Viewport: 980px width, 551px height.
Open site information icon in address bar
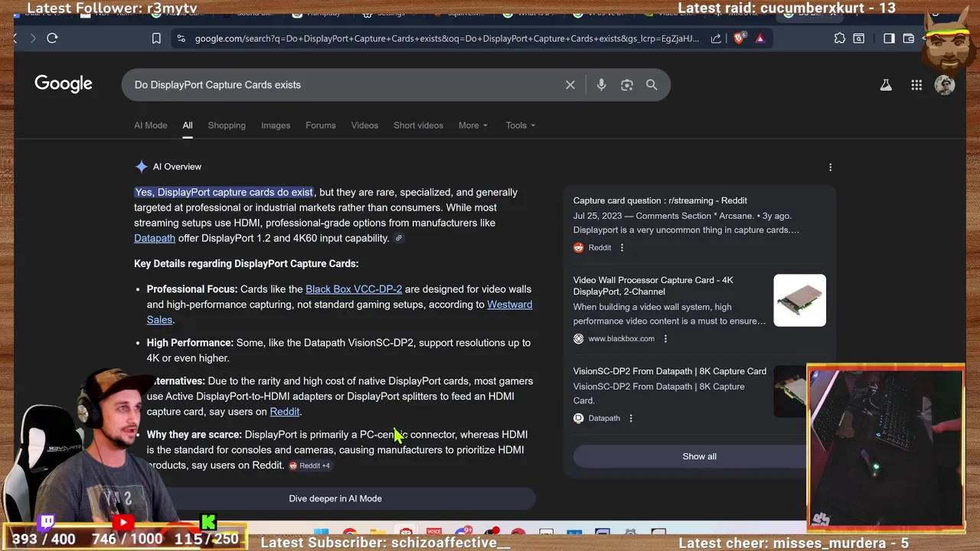coord(181,38)
